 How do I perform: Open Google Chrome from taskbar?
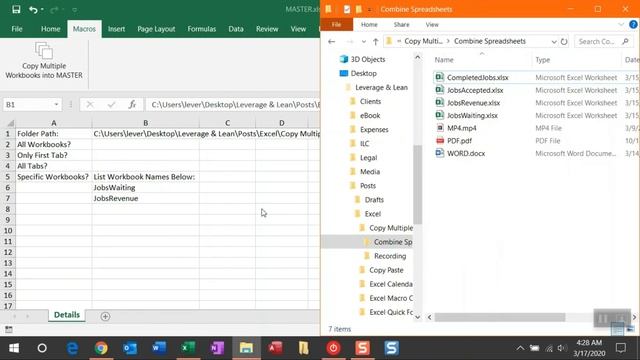(x=101, y=348)
